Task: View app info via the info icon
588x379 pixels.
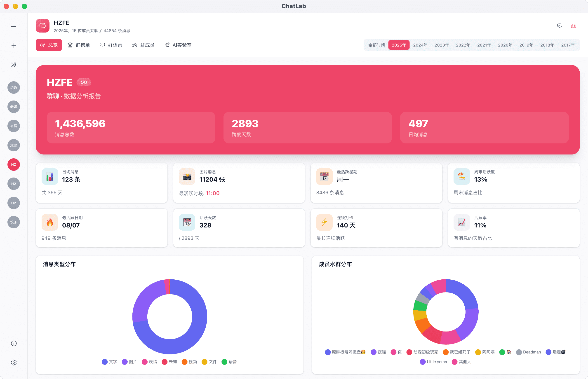Action: tap(14, 343)
